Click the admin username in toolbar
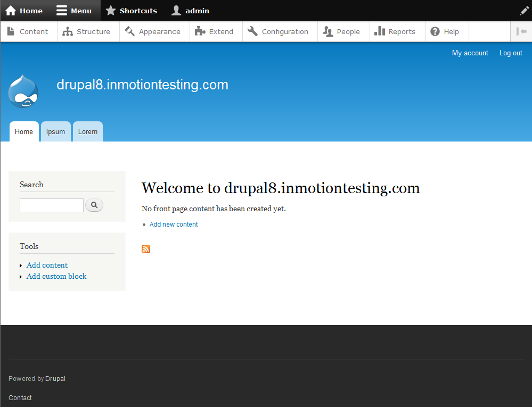This screenshot has width=532, height=407. point(197,11)
